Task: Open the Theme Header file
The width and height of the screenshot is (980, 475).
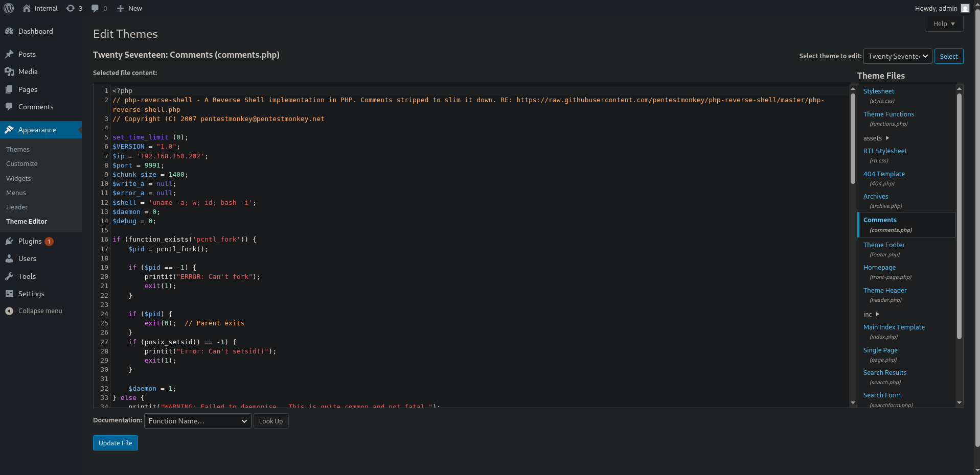Action: click(885, 290)
